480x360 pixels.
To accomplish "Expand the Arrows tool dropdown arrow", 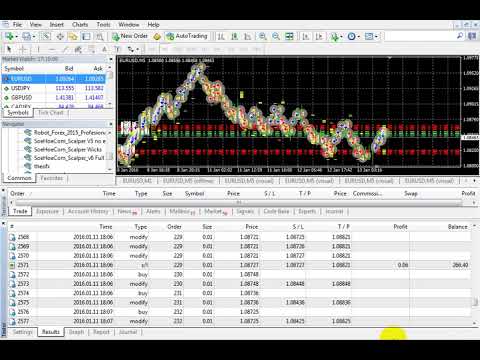I will pos(137,49).
